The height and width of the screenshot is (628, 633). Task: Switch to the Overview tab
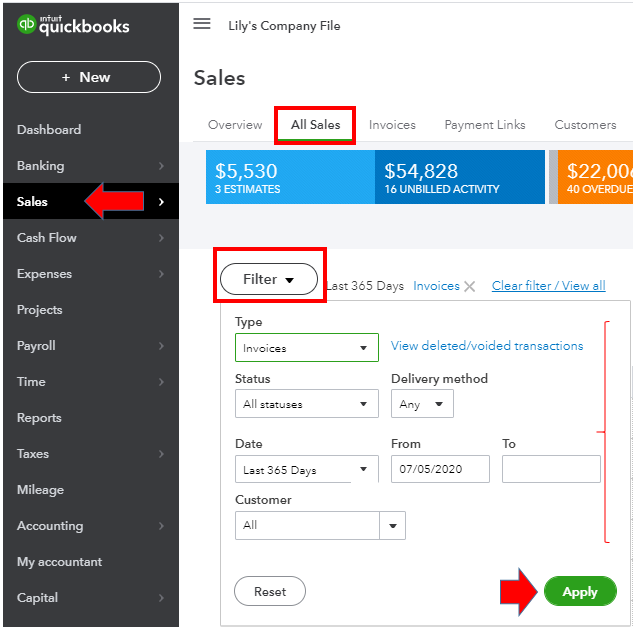tap(235, 125)
